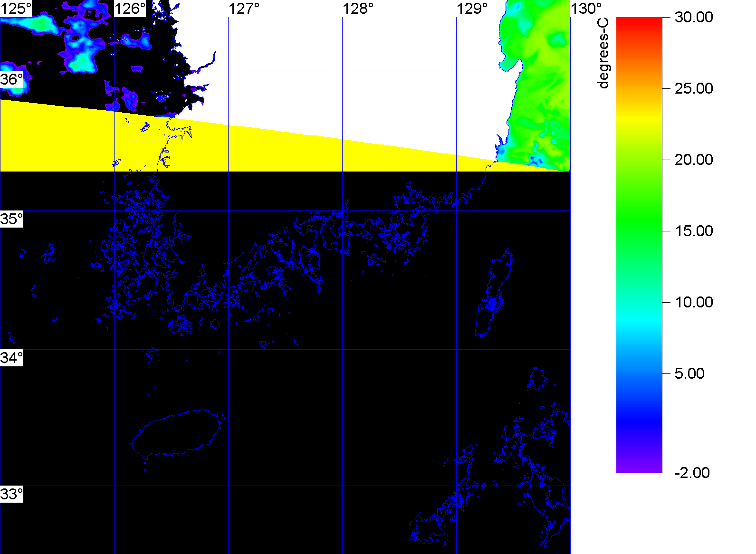This screenshot has width=756, height=554.
Task: Click the 129° longitude label
Action: (x=472, y=9)
